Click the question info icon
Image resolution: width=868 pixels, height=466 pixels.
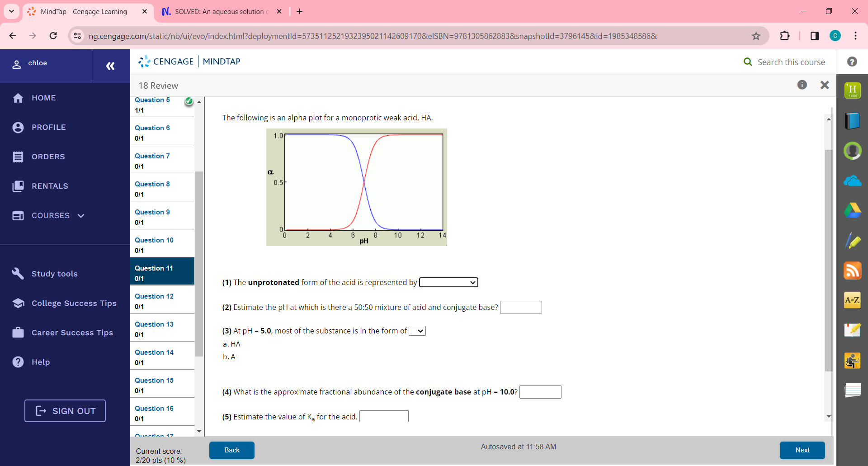(x=802, y=85)
